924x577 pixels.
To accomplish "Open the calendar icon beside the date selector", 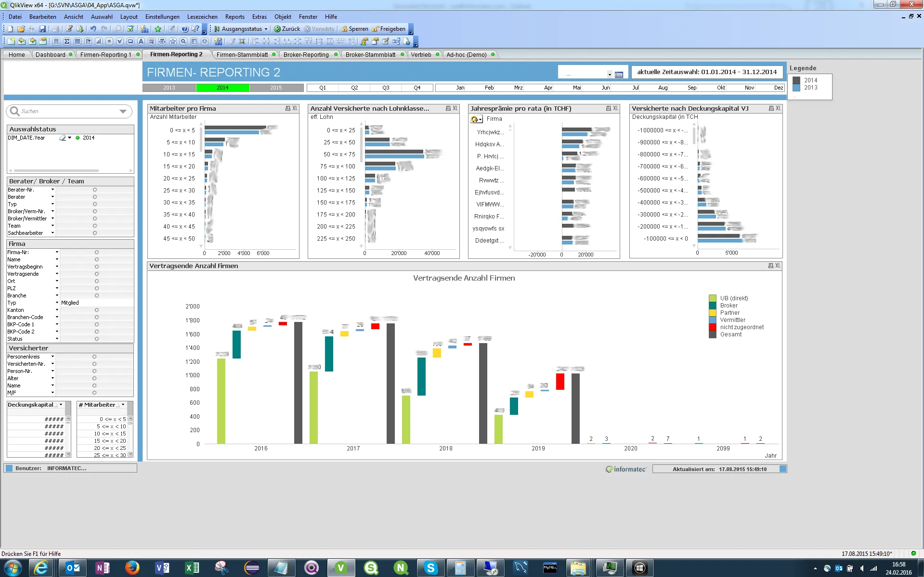I will point(619,75).
